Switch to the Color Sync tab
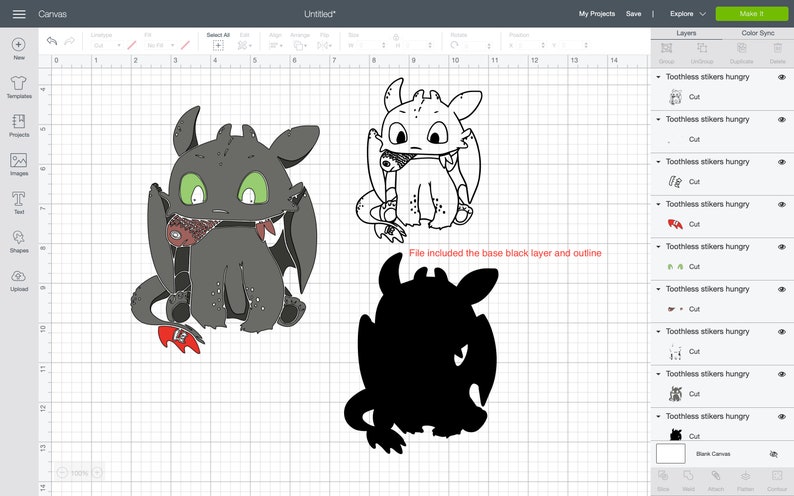 click(758, 33)
